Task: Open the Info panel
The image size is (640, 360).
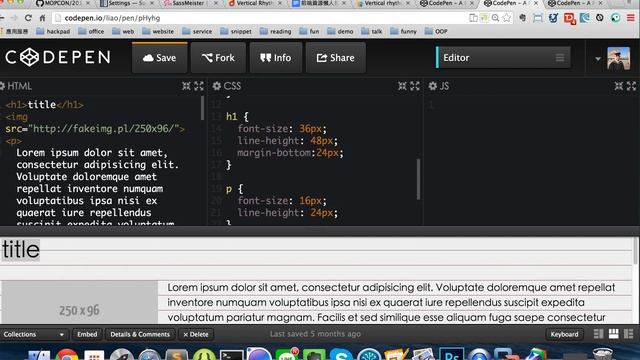Action: (276, 58)
